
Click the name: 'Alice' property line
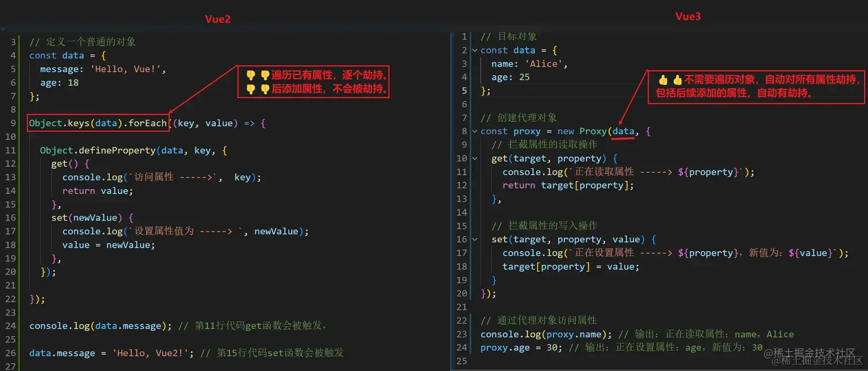(x=529, y=64)
